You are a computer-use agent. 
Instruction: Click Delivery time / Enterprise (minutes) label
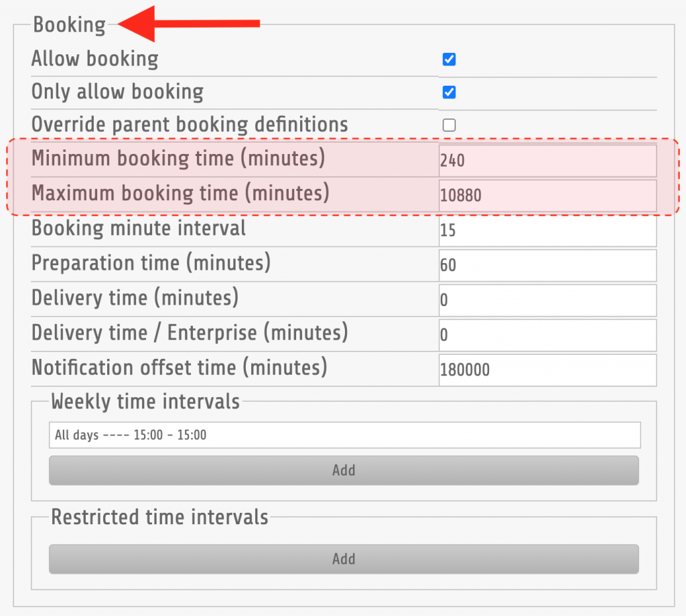pyautogui.click(x=190, y=333)
